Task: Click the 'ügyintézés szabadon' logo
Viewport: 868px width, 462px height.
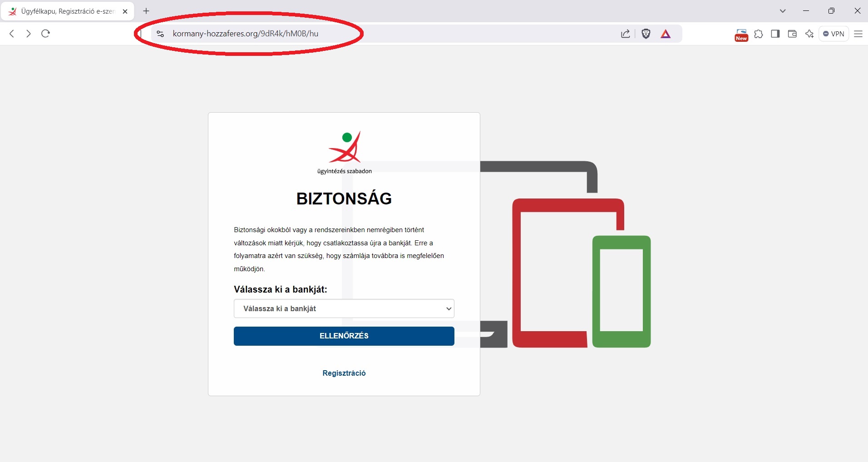Action: tap(345, 153)
